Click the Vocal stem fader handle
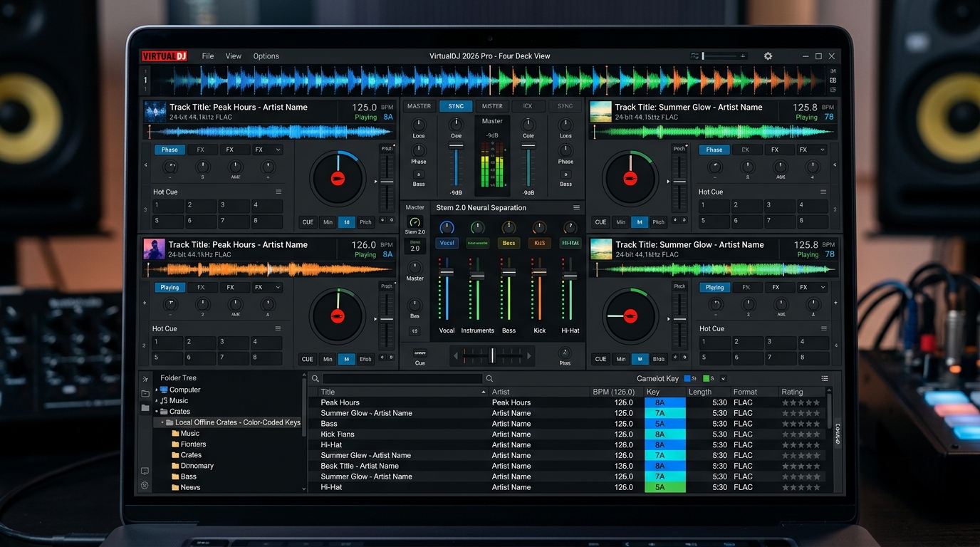Image resolution: width=980 pixels, height=547 pixels. pyautogui.click(x=447, y=273)
